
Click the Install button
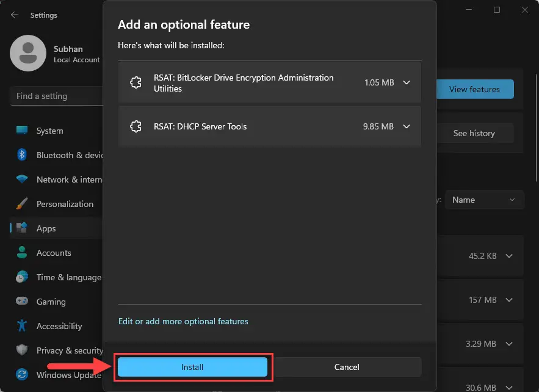click(x=192, y=367)
